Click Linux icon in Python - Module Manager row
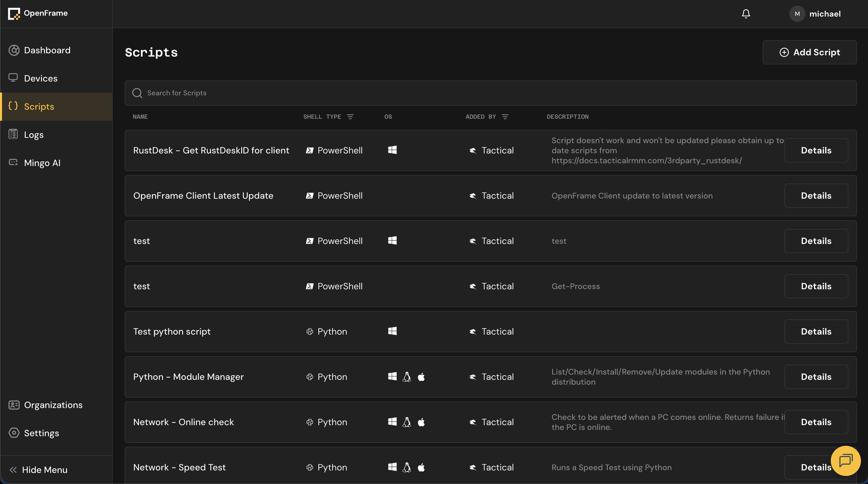Image resolution: width=868 pixels, height=484 pixels. tap(407, 377)
